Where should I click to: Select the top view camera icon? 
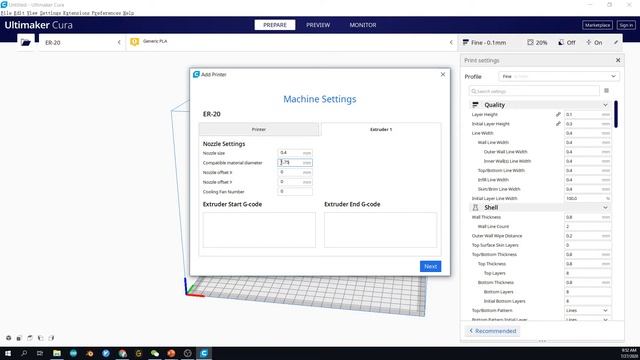click(30, 338)
